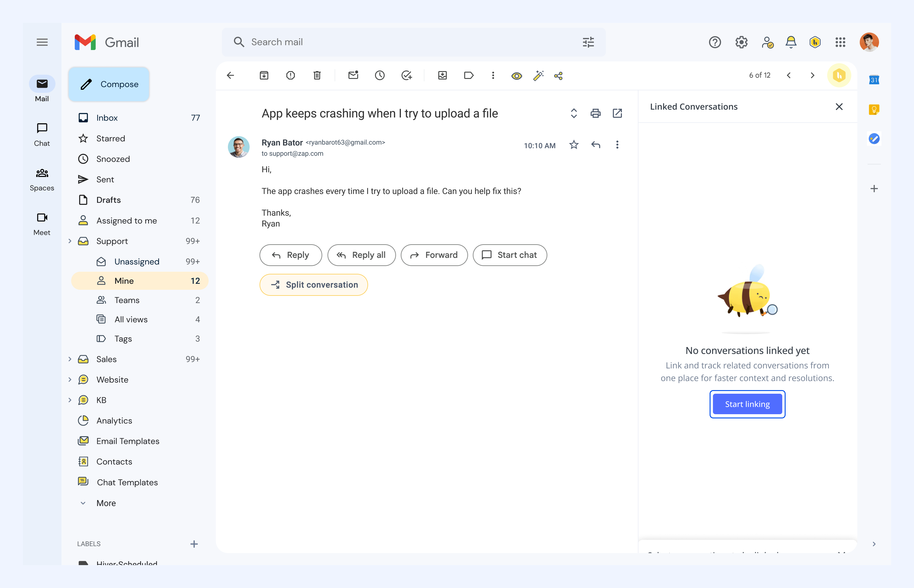Snooze this conversation
914x588 pixels.
pos(380,76)
